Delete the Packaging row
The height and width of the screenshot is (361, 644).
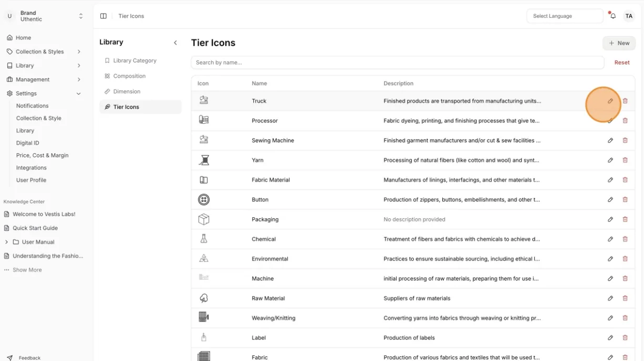coord(625,219)
